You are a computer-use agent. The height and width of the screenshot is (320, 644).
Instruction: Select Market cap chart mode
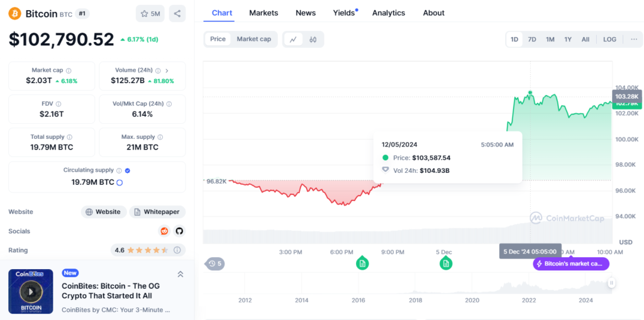point(254,39)
